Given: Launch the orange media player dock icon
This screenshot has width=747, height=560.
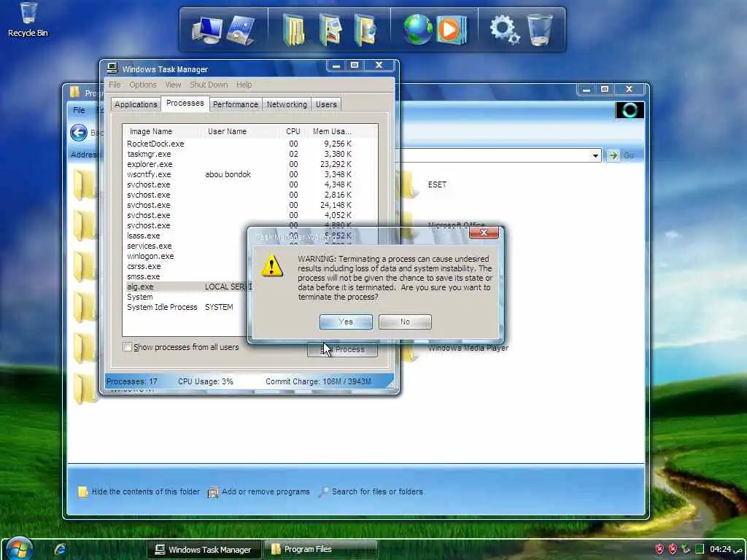Looking at the screenshot, I should click(451, 29).
